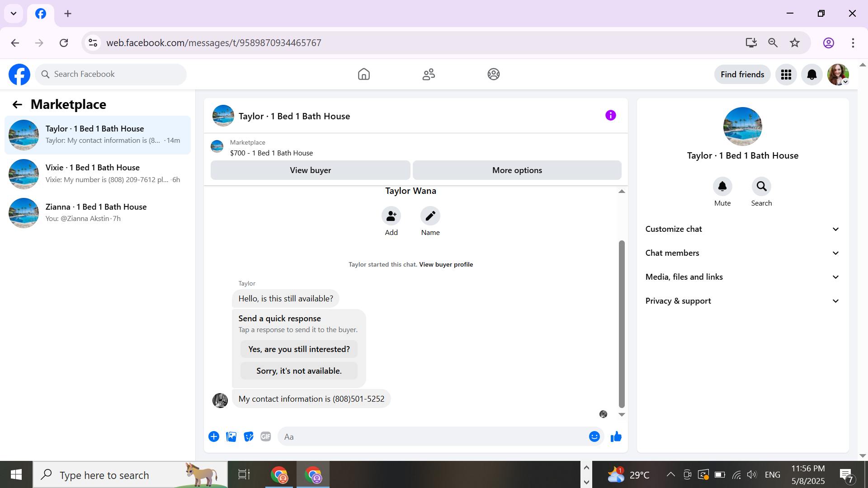Open Chrome three-dot menu
Image resolution: width=868 pixels, height=488 pixels.
[x=853, y=43]
